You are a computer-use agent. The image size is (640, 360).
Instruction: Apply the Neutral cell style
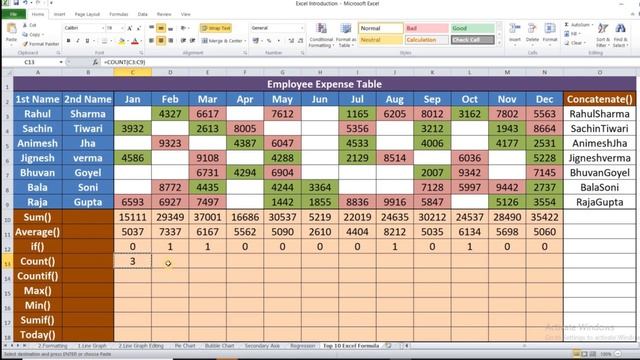tap(380, 40)
